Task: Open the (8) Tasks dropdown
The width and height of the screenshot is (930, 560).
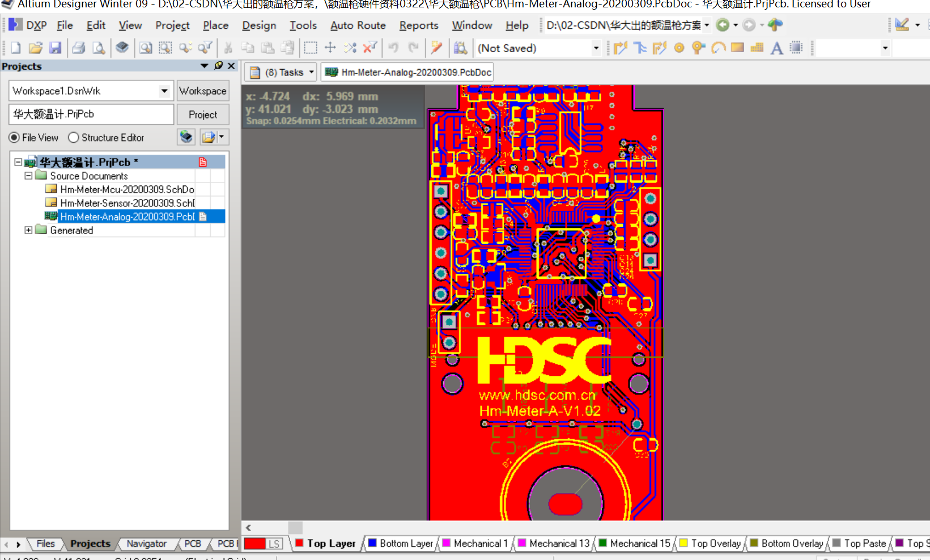Action: coord(311,73)
